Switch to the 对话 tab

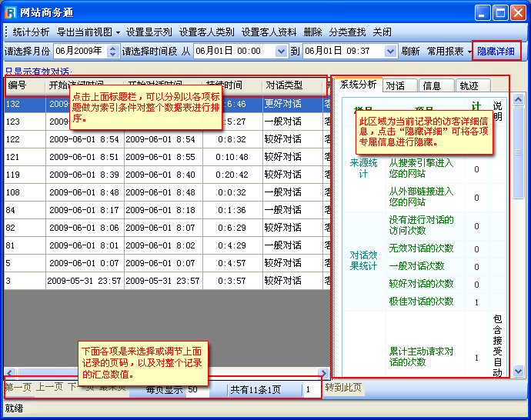point(396,85)
